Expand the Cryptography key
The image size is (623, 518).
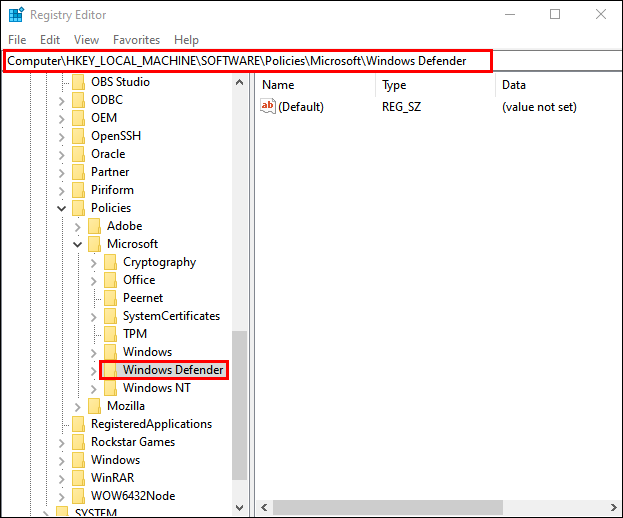point(93,263)
